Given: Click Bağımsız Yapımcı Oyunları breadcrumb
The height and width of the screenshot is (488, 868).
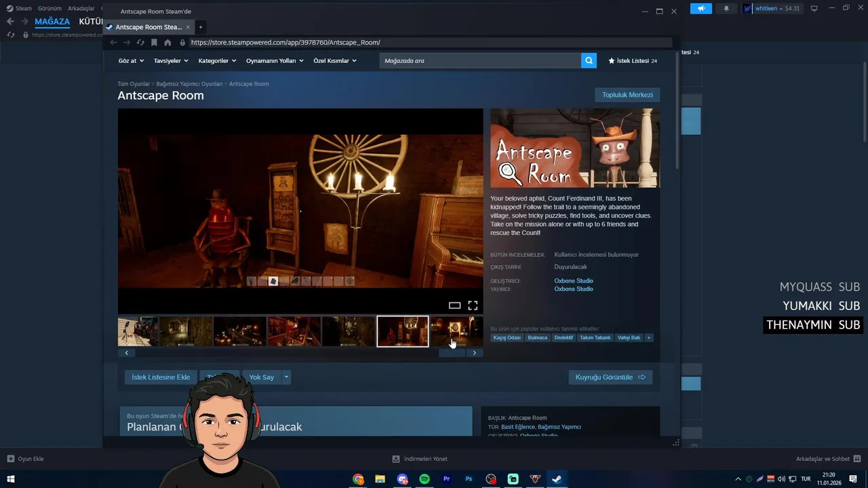Looking at the screenshot, I should (189, 84).
